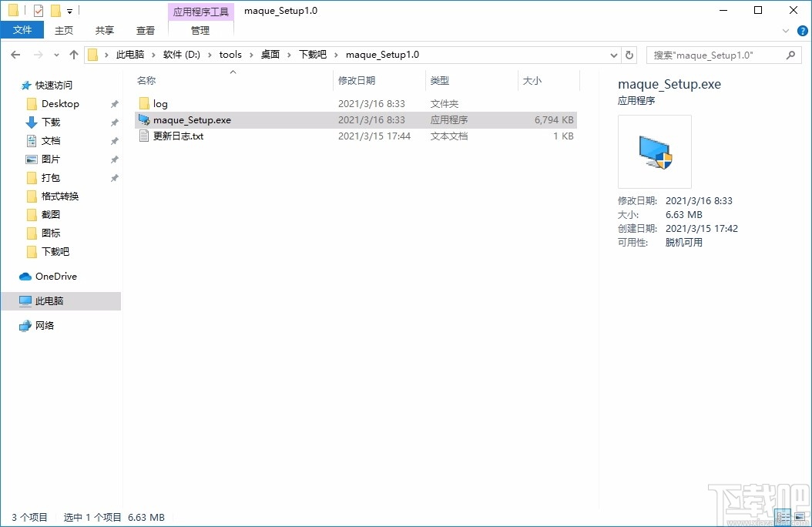The height and width of the screenshot is (527, 812).
Task: Unpin 图片 from quick access
Action: tap(113, 159)
